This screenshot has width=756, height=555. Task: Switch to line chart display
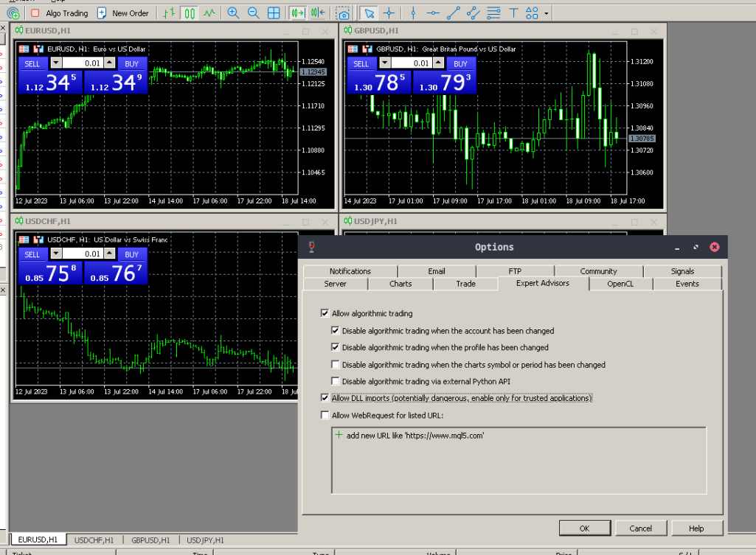[209, 13]
